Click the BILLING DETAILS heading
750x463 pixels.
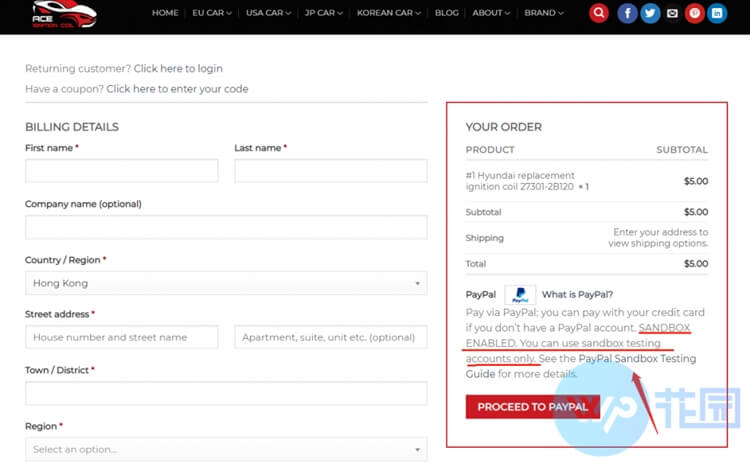click(x=72, y=127)
